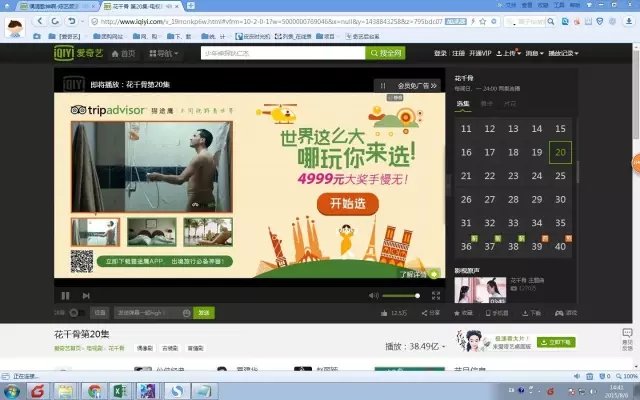
Task: Open Excel from the Windows taskbar
Action: click(118, 390)
